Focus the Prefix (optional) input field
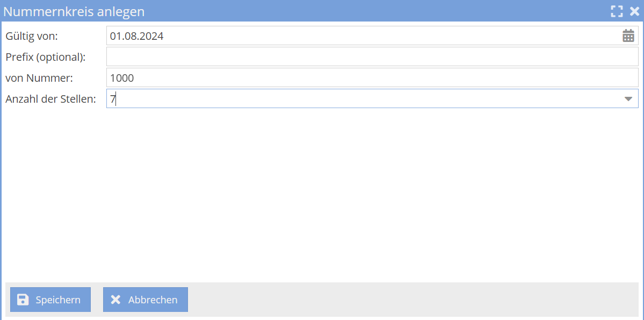 coord(372,56)
